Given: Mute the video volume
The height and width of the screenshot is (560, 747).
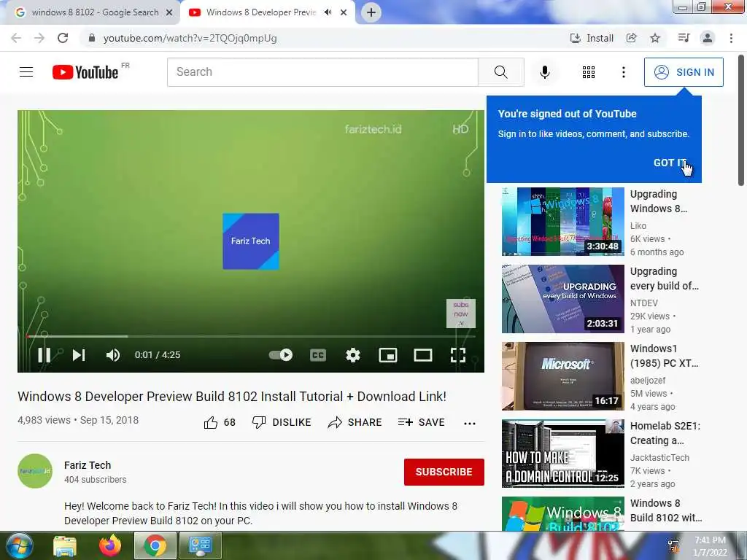Looking at the screenshot, I should click(113, 355).
